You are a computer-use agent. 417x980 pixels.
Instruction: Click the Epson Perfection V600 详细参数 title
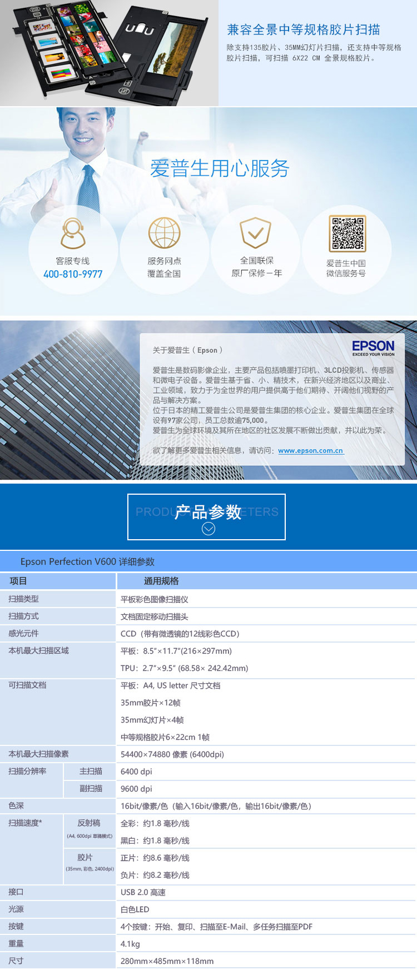pos(87,561)
